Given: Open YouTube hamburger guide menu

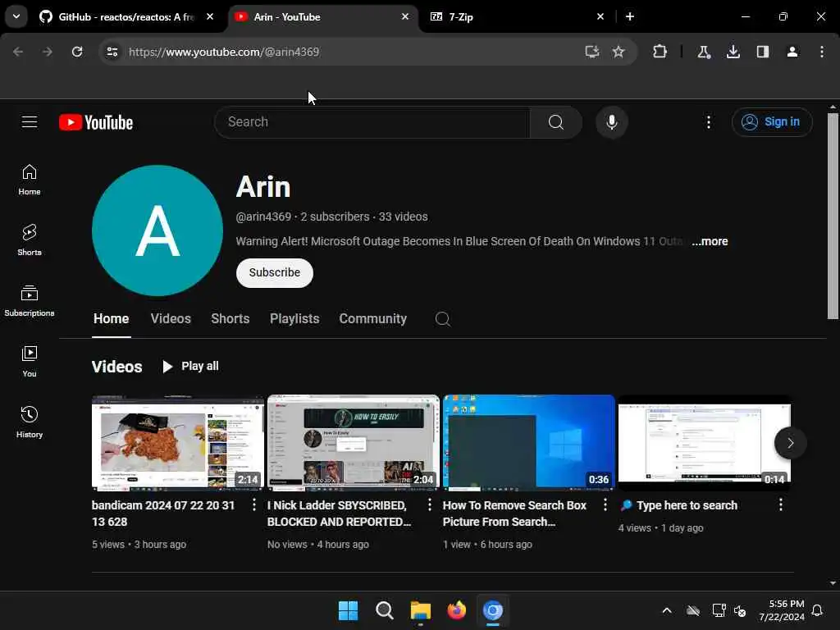Looking at the screenshot, I should pos(30,122).
